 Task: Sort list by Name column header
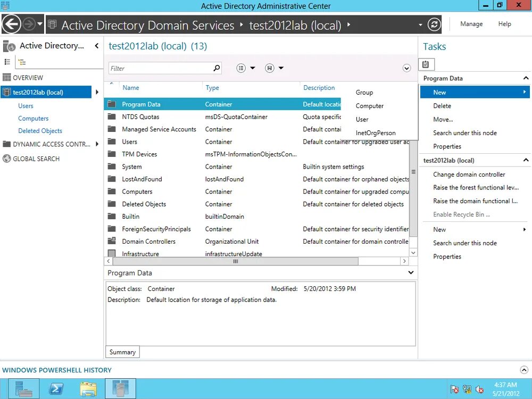[131, 88]
